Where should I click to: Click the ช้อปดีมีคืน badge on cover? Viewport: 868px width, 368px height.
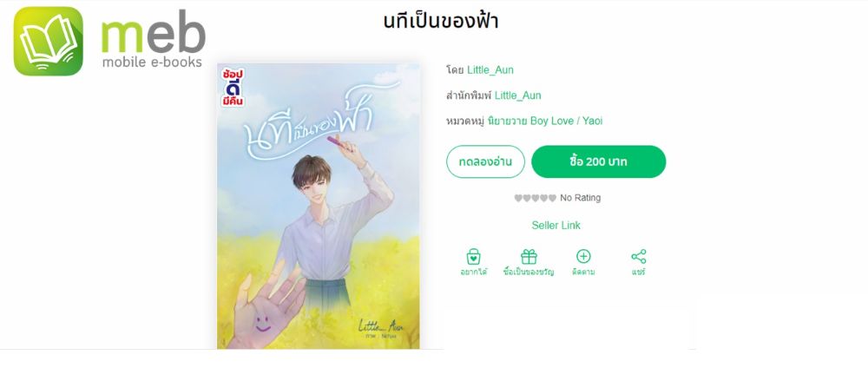[233, 87]
